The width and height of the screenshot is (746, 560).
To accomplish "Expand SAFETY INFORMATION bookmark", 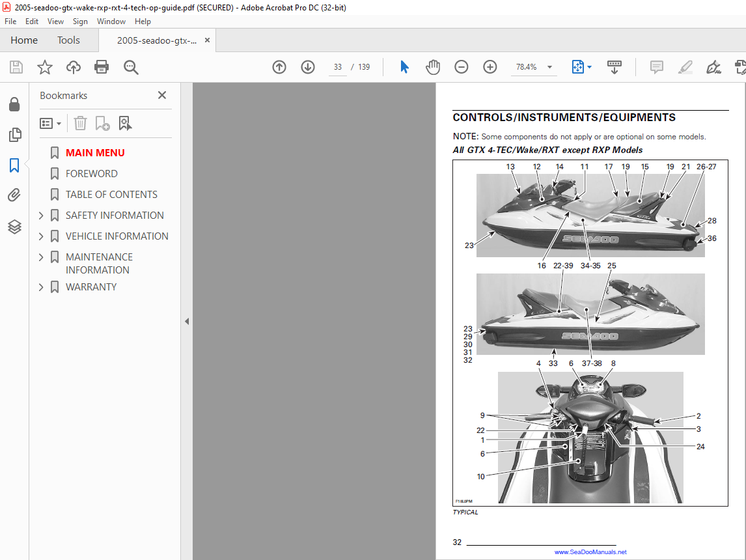I will click(x=41, y=216).
